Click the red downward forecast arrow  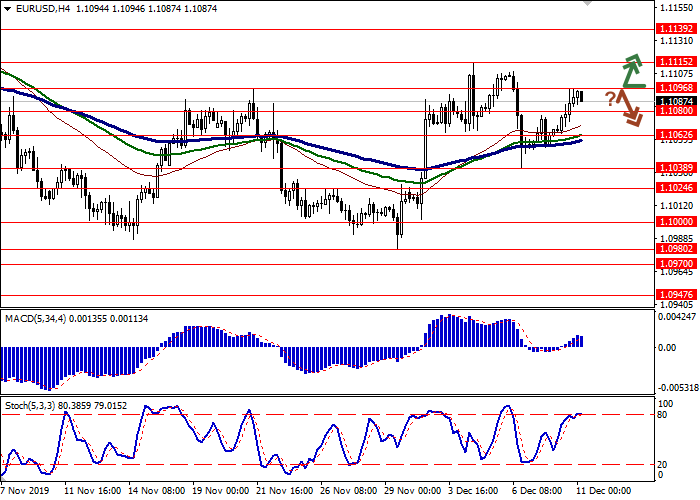630,108
